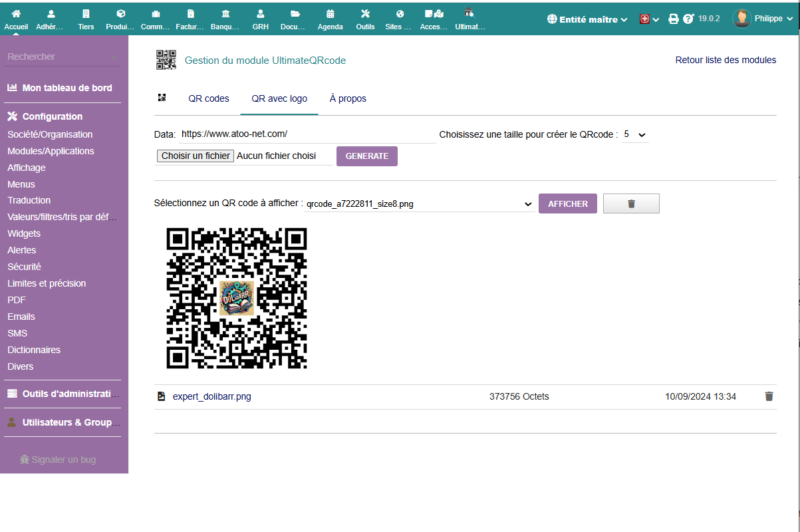
Task: Open Valeurs/filtres/tris par défaut in sidebar
Action: (63, 217)
